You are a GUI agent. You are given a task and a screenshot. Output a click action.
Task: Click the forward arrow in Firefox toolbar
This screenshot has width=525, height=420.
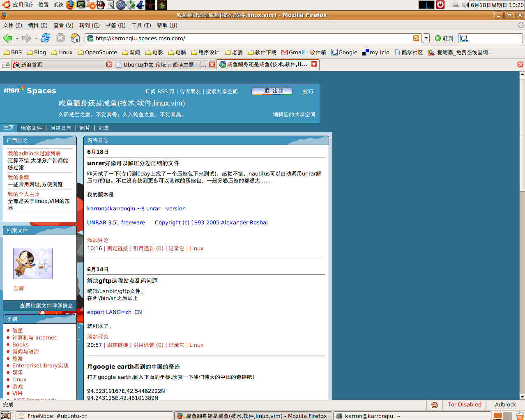pyautogui.click(x=27, y=38)
